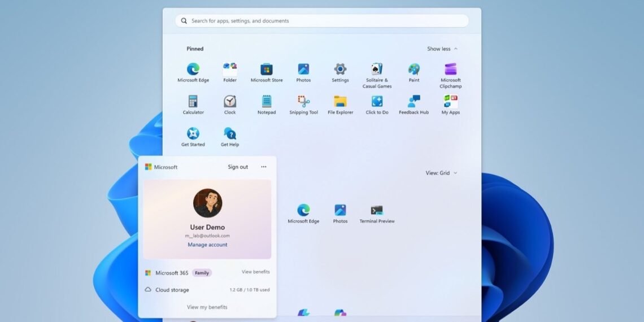Click the Microsoft 365 entry
Image resolution: width=644 pixels, height=322 pixels.
[172, 273]
